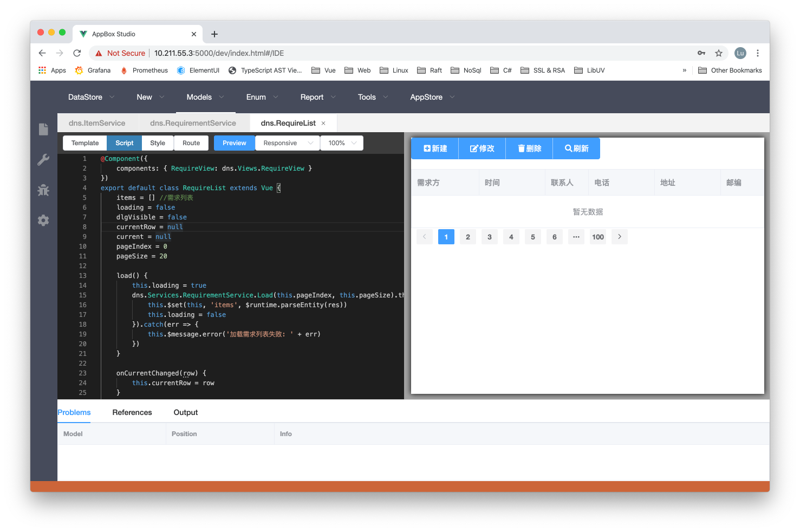Click the browser address bar URL
800x532 pixels.
(219, 53)
